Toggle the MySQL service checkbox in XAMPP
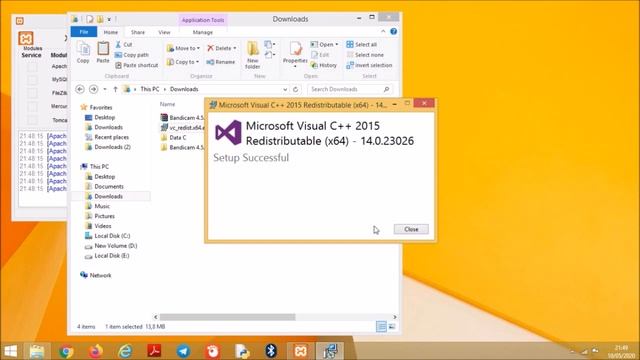The width and height of the screenshot is (640, 360). [32, 80]
